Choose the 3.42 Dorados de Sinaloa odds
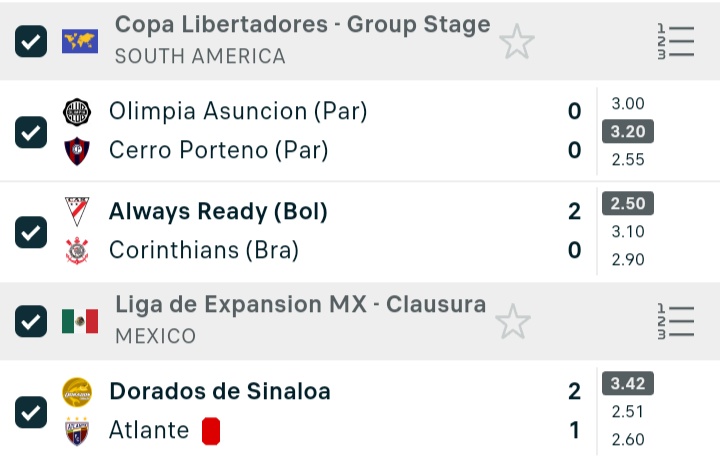The width and height of the screenshot is (720, 461). (628, 383)
